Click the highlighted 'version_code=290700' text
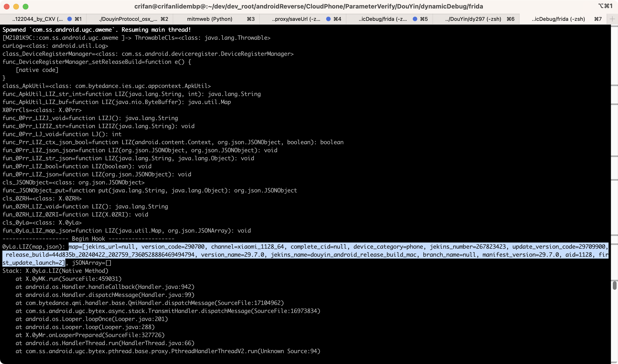The image size is (618, 364). (173, 247)
